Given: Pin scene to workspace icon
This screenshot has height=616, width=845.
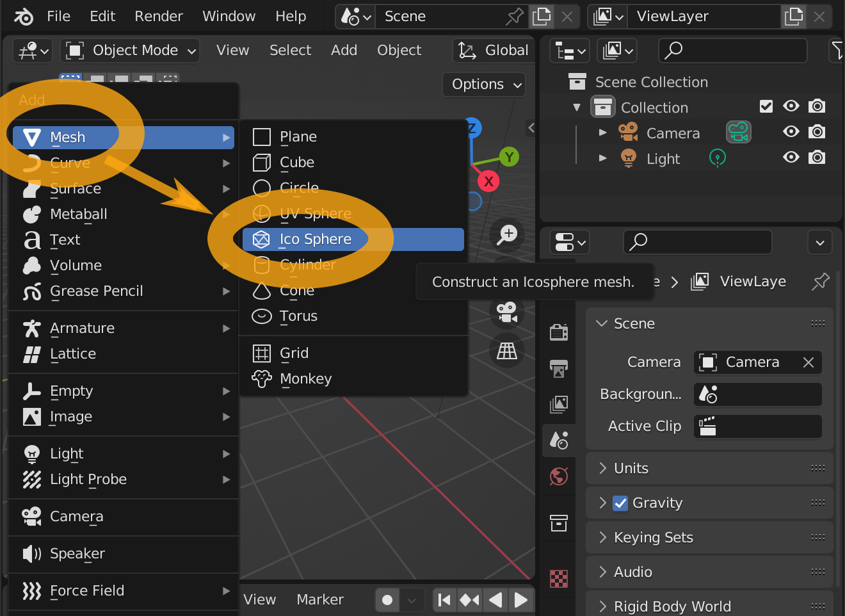Looking at the screenshot, I should (x=514, y=17).
